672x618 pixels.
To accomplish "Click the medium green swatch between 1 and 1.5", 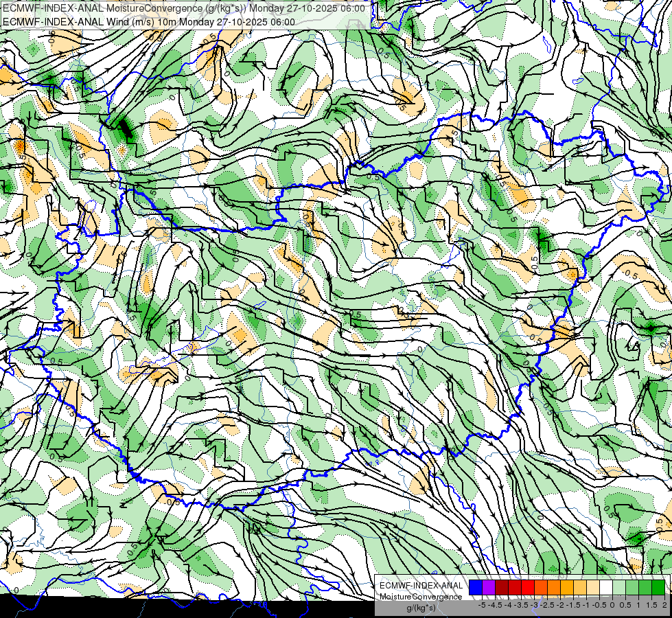I will 645,587.
